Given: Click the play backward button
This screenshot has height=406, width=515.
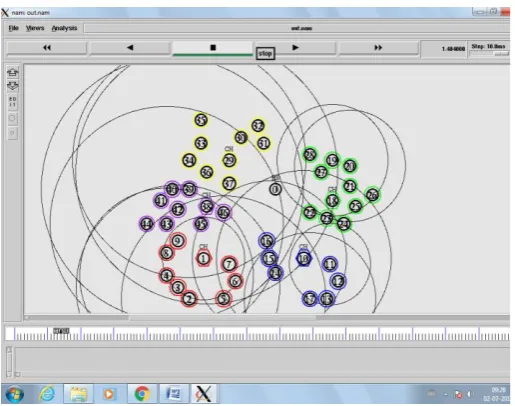Looking at the screenshot, I should 130,48.
